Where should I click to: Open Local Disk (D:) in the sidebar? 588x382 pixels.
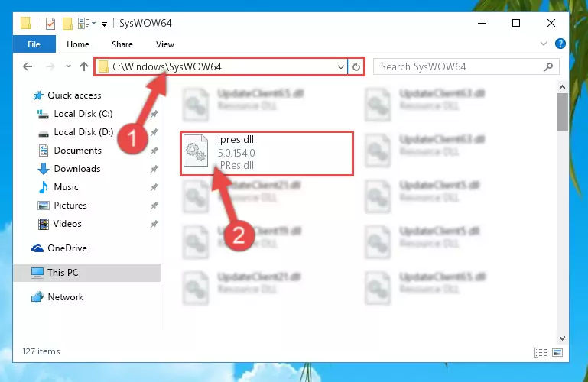coord(83,132)
